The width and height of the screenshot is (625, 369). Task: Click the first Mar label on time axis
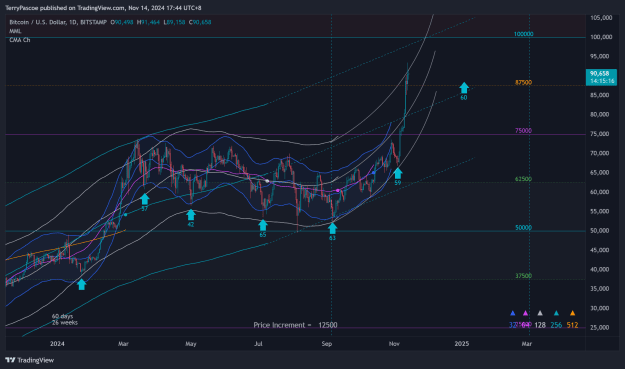pos(123,343)
